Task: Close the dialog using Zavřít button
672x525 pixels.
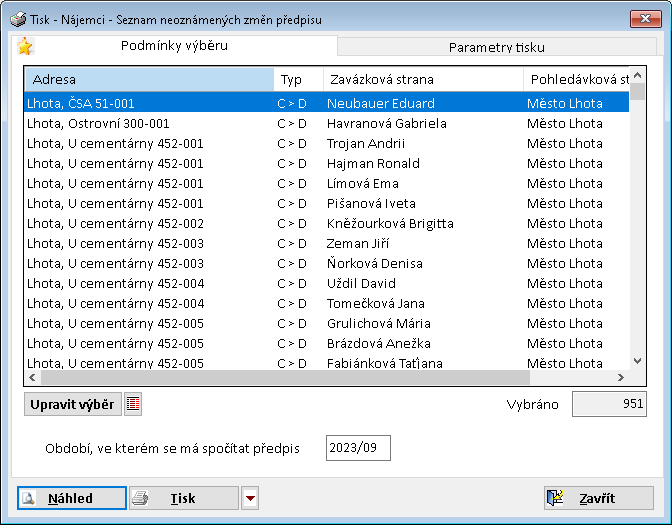Action: pos(598,499)
